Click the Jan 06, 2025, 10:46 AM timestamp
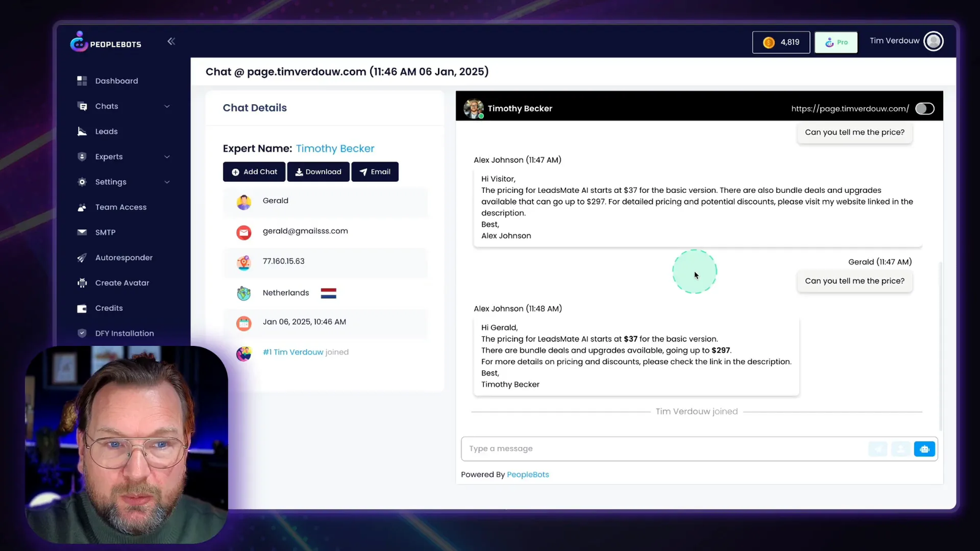 point(304,321)
